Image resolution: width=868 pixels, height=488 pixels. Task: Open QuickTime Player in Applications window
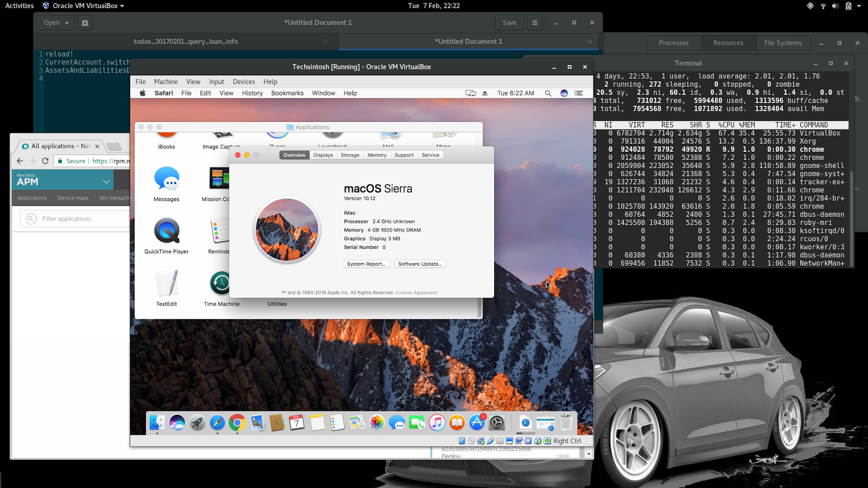point(167,236)
